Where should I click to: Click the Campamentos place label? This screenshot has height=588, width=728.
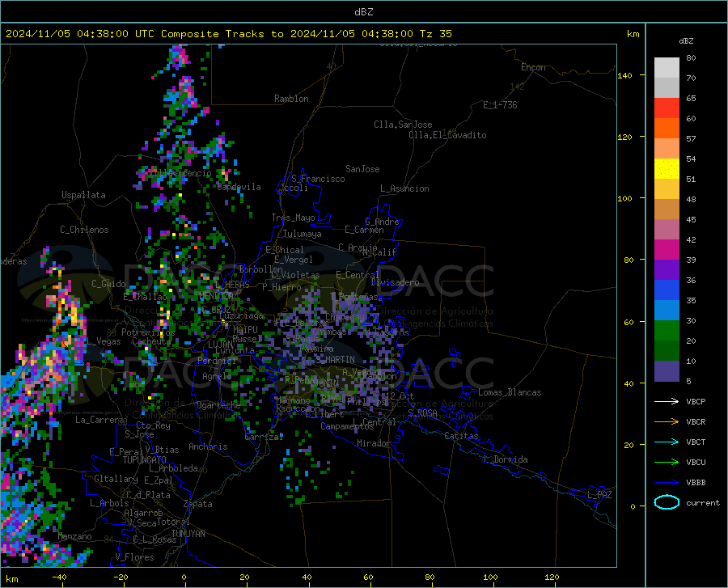pos(347,426)
